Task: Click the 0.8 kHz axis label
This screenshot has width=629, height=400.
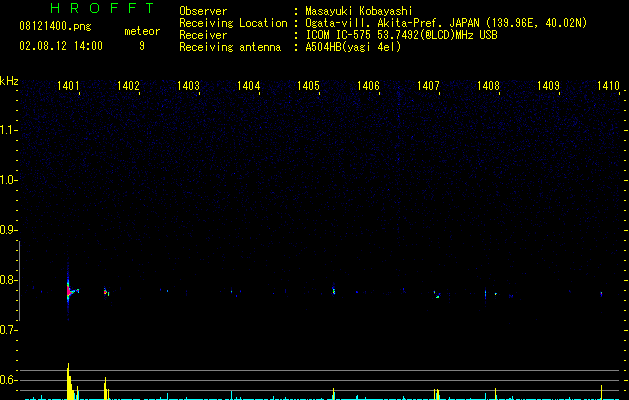Action: tap(8, 280)
